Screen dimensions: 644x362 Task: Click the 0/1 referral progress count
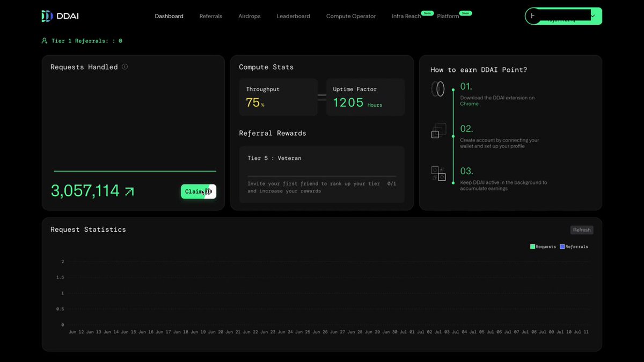(392, 184)
